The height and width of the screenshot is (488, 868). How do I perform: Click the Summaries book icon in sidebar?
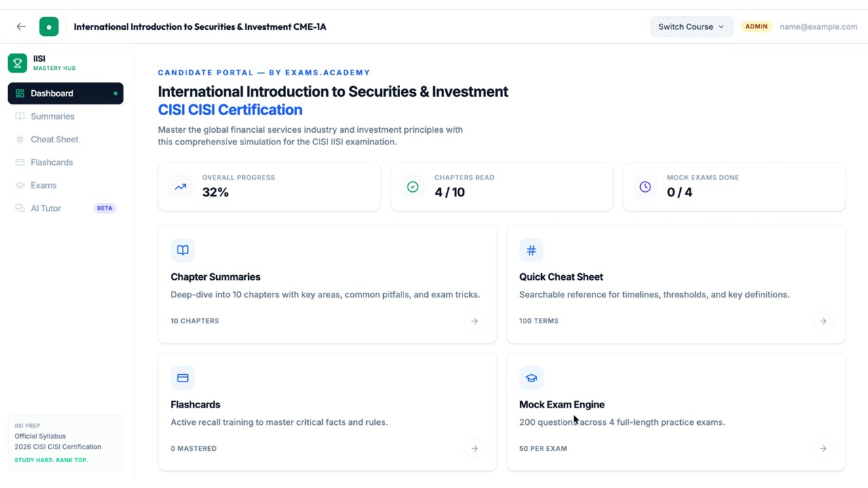coord(20,117)
